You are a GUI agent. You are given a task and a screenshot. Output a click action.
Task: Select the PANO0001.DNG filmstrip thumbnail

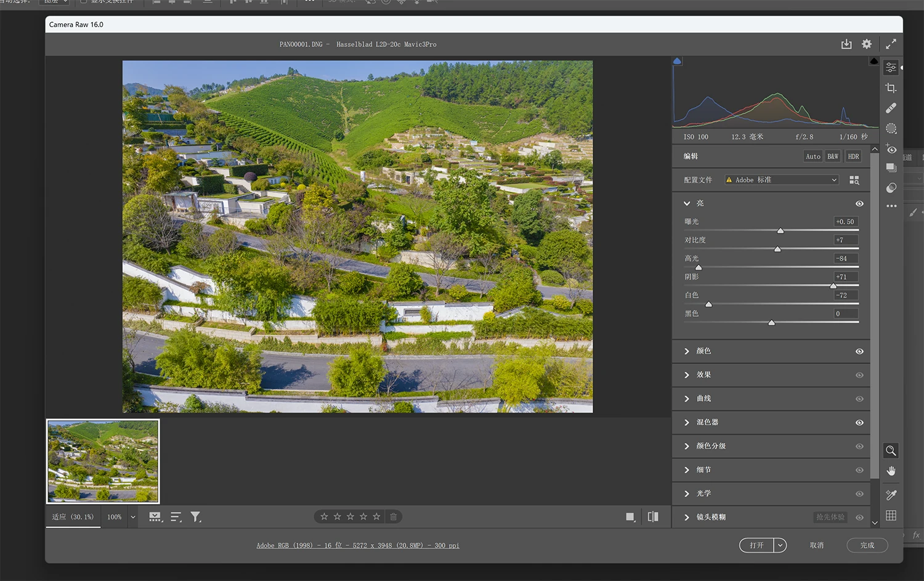pyautogui.click(x=103, y=461)
